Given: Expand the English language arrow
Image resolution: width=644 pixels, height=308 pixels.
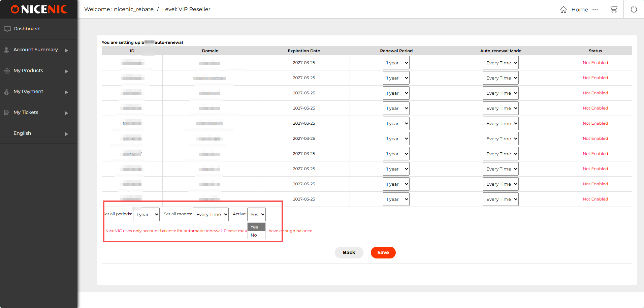Looking at the screenshot, I should coord(66,134).
